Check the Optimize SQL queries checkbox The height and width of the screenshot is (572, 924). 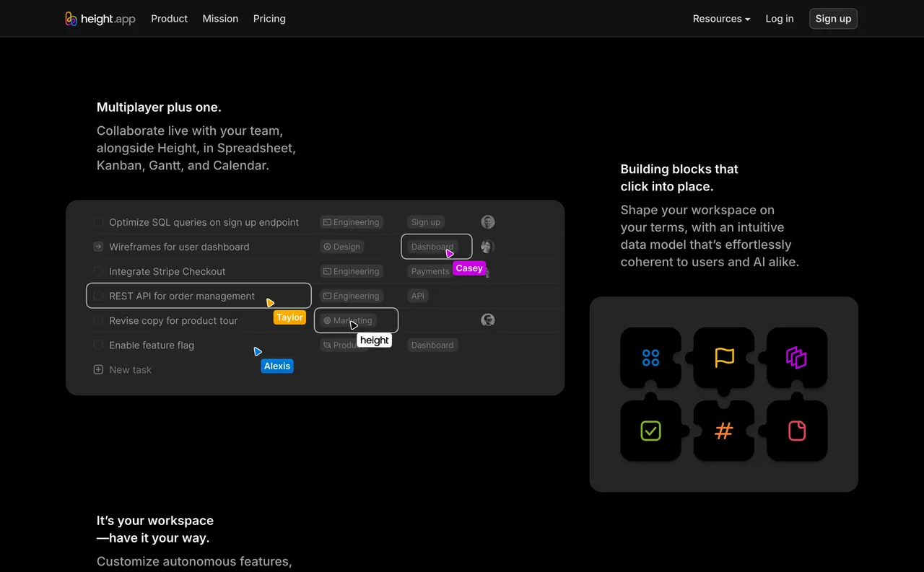coord(97,222)
